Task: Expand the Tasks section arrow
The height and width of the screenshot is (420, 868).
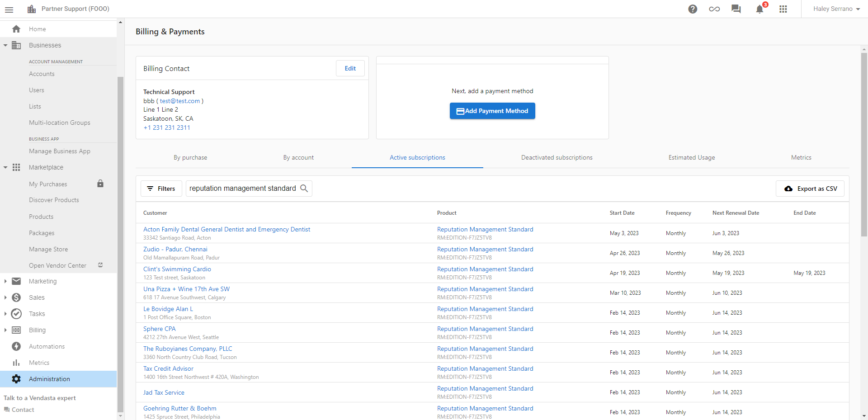Action: click(5, 314)
